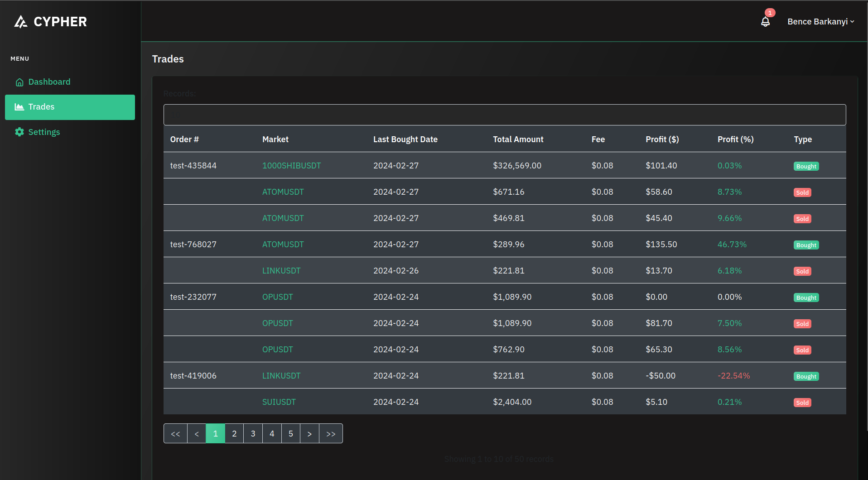The image size is (868, 480).
Task: Click Bought badge in 1000SHIBUSDT row
Action: (806, 166)
